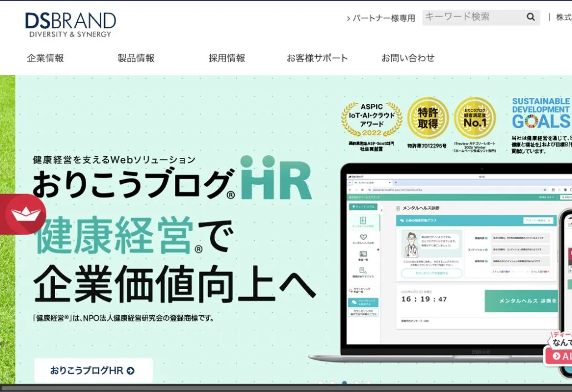This screenshot has height=392, width=572.
Task: Click the NPO法人健康経営研究会 trademark note
Action: 123,318
